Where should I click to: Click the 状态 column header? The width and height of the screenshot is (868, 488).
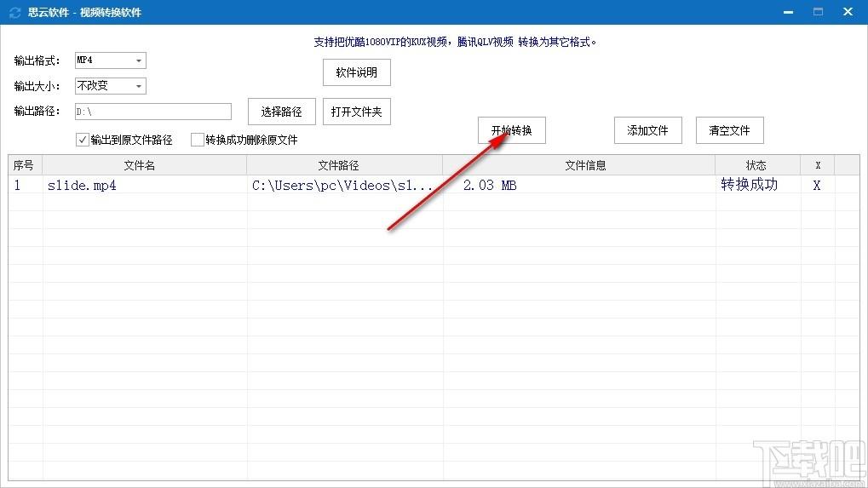[758, 165]
